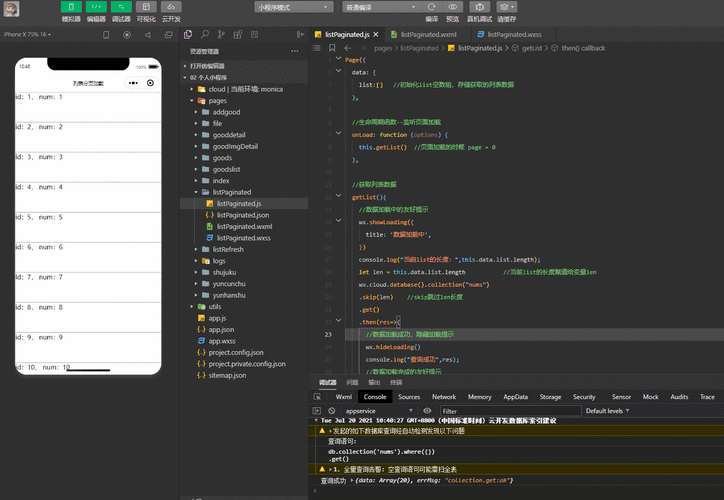Click the visualization toolbar icon
The width and height of the screenshot is (724, 500).
click(x=146, y=7)
